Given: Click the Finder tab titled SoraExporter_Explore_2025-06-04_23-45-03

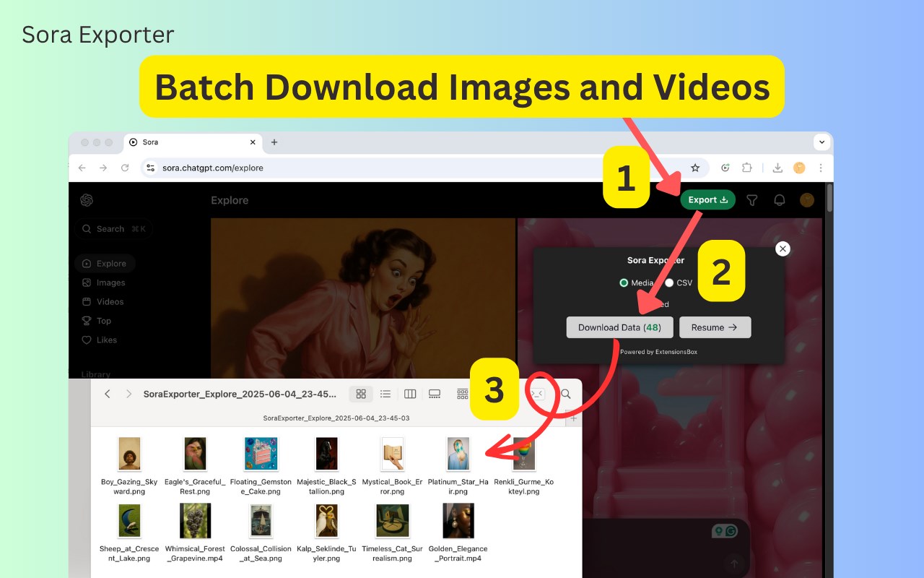Looking at the screenshot, I should [x=336, y=418].
